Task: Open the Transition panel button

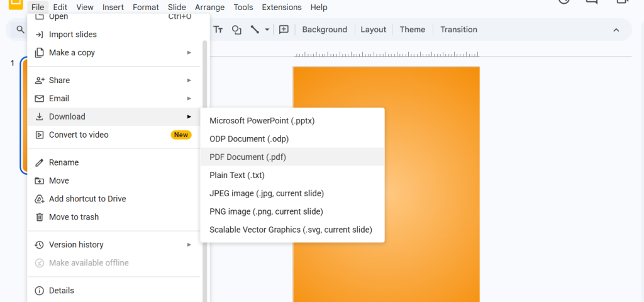Action: tap(458, 30)
